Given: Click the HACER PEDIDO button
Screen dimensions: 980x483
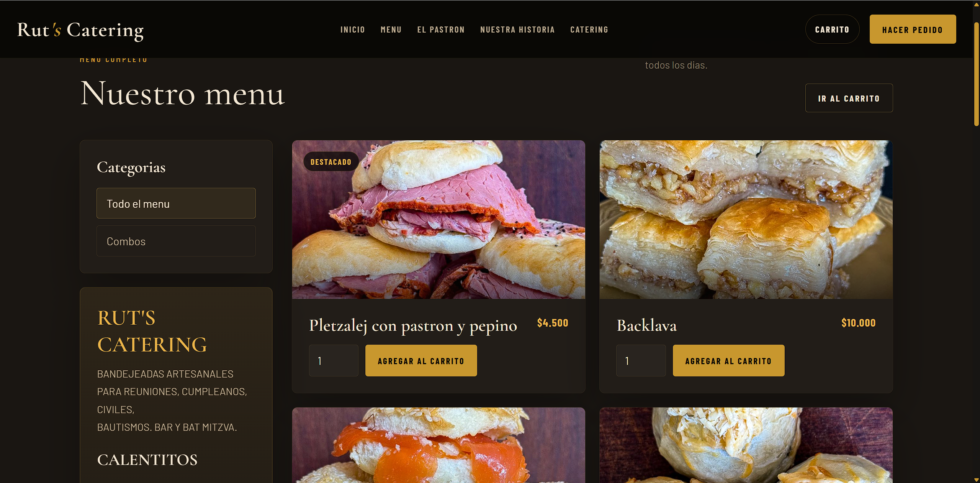Looking at the screenshot, I should point(913,29).
